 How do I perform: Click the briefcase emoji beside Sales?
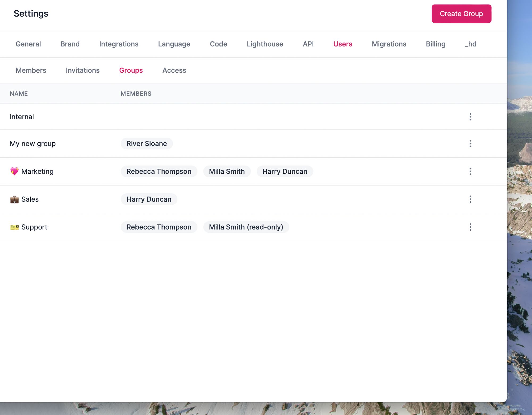[14, 199]
